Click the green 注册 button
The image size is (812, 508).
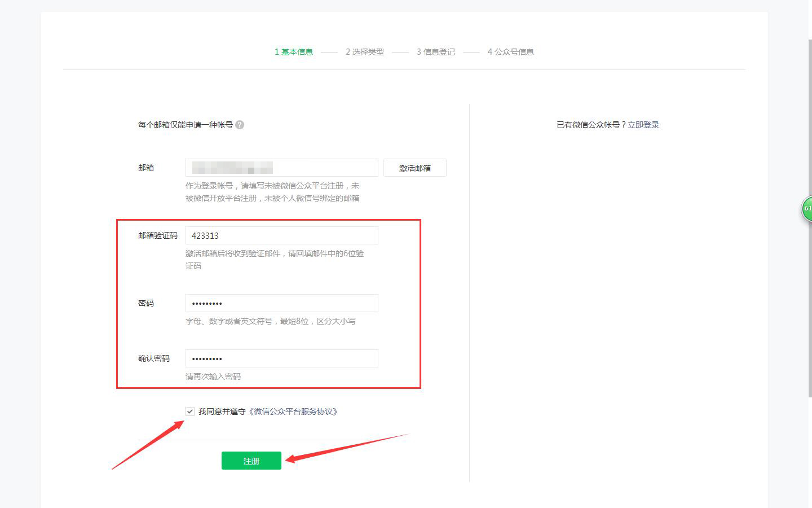coord(251,460)
